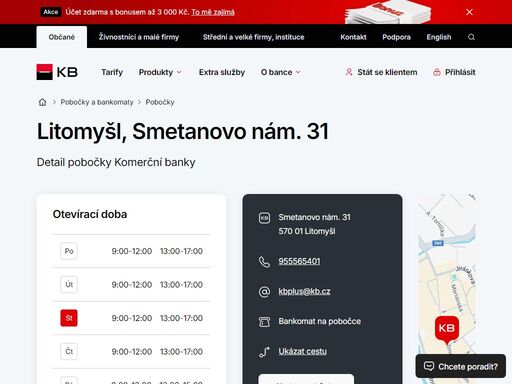This screenshot has width=512, height=384.
Task: Open the Kontakt page
Action: 353,37
